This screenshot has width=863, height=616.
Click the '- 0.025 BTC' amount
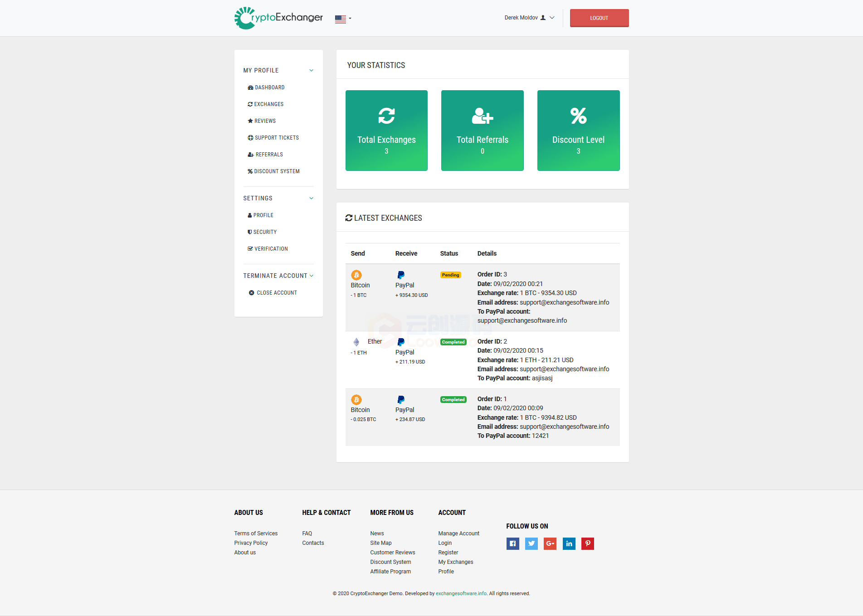click(363, 419)
